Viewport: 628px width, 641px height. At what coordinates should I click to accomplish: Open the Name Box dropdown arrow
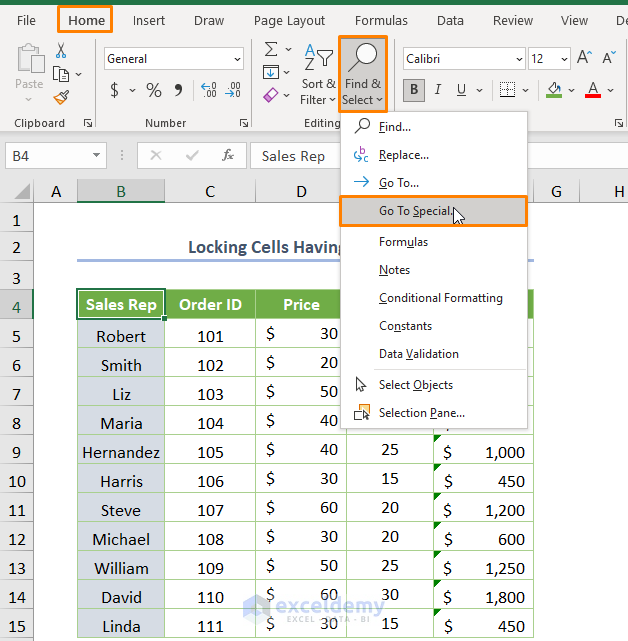point(97,155)
